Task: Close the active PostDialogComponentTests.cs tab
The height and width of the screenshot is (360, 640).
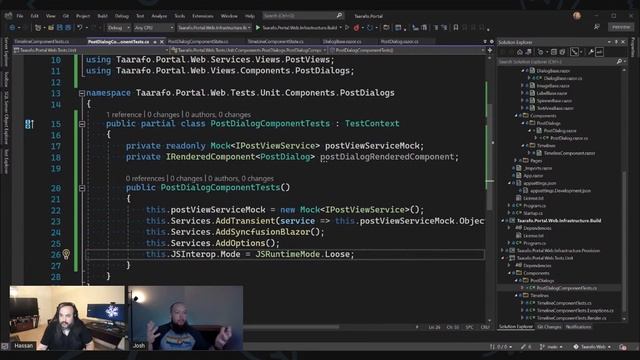Action: tap(162, 42)
